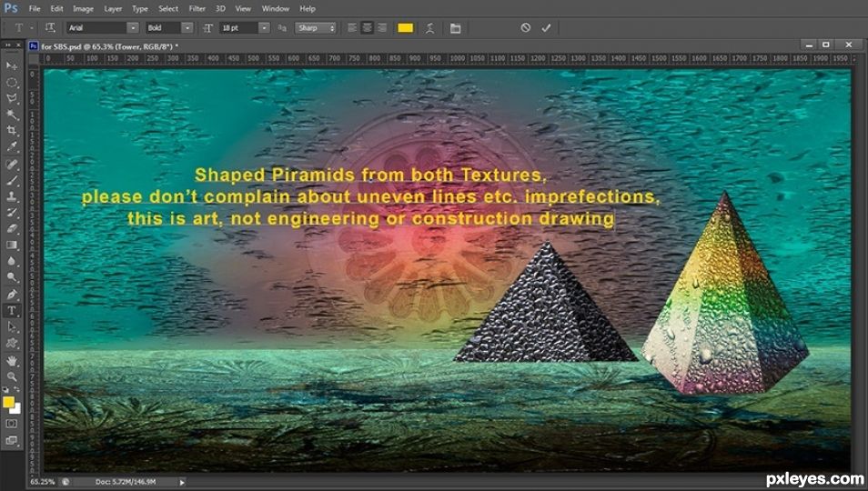Open the Select menu
The image size is (868, 491).
(x=168, y=8)
